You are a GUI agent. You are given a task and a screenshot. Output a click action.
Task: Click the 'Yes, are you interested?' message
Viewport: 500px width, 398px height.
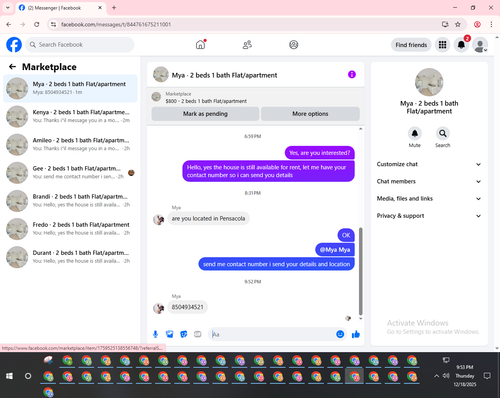coord(320,153)
